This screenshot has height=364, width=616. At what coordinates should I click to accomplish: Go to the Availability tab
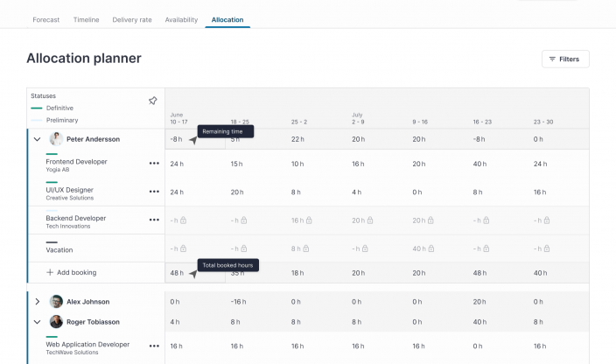(x=181, y=19)
